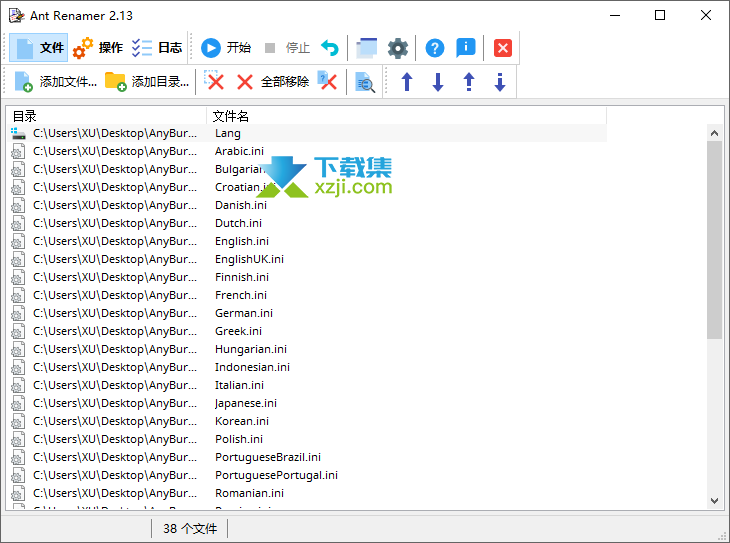This screenshot has width=730, height=543.
Task: Preview selected file icon
Action: (x=365, y=82)
